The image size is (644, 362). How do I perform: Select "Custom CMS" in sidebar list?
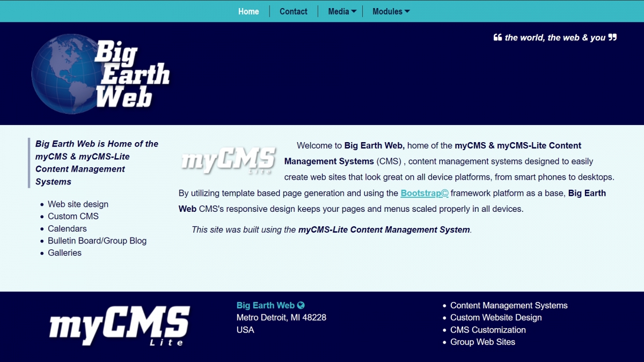coord(73,216)
